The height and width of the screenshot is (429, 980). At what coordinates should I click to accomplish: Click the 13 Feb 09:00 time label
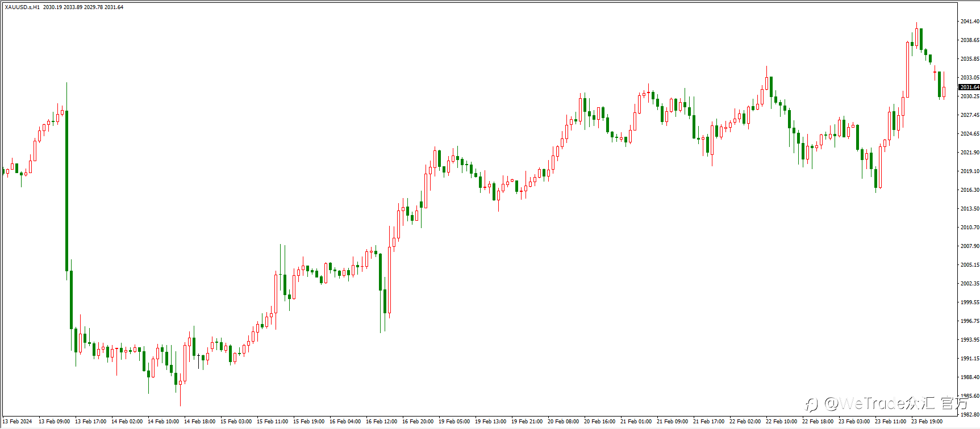pos(55,422)
